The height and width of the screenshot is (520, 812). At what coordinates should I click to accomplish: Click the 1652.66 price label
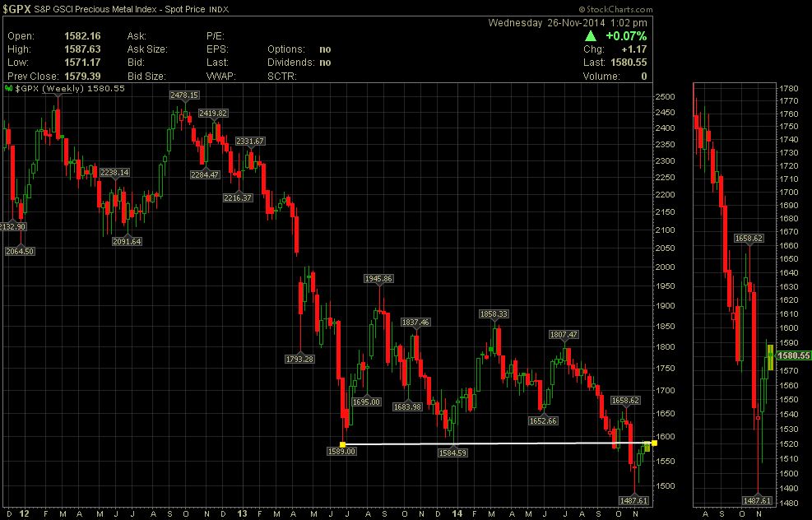coord(543,421)
